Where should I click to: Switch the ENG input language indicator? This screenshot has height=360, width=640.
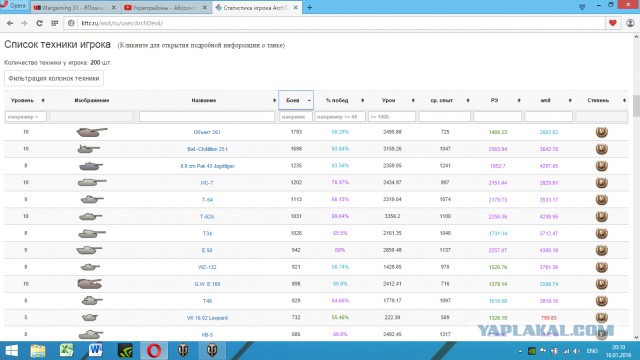point(592,351)
